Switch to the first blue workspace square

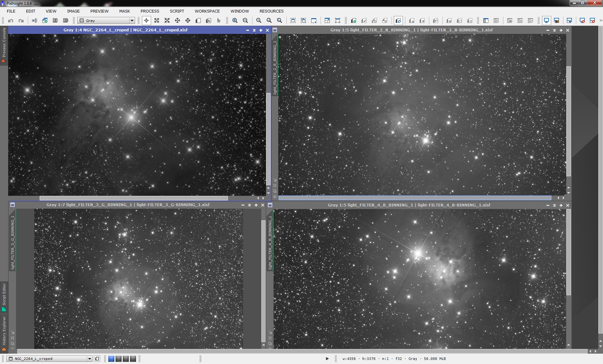click(x=111, y=359)
